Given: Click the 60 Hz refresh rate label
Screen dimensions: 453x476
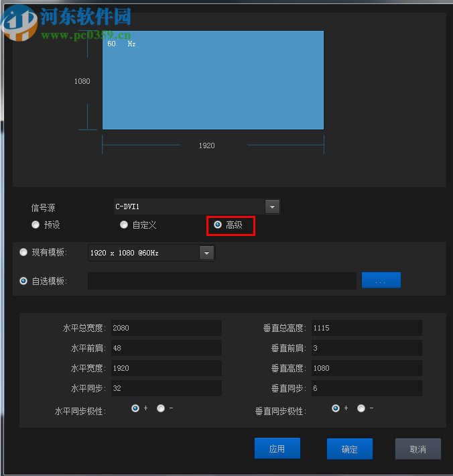Looking at the screenshot, I should pyautogui.click(x=121, y=44).
